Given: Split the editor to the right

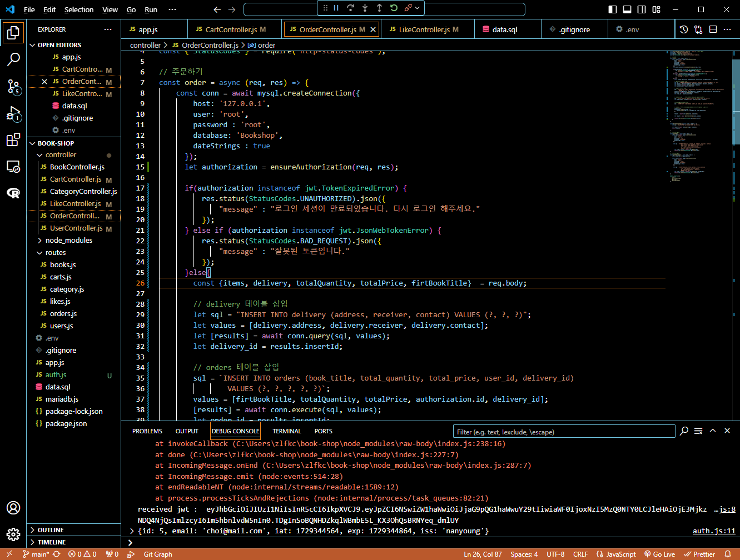Looking at the screenshot, I should click(713, 29).
